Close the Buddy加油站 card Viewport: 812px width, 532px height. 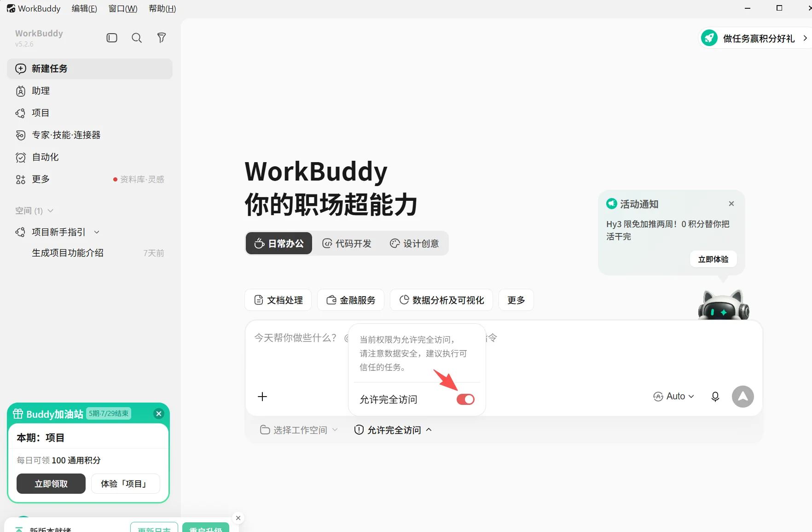(159, 414)
